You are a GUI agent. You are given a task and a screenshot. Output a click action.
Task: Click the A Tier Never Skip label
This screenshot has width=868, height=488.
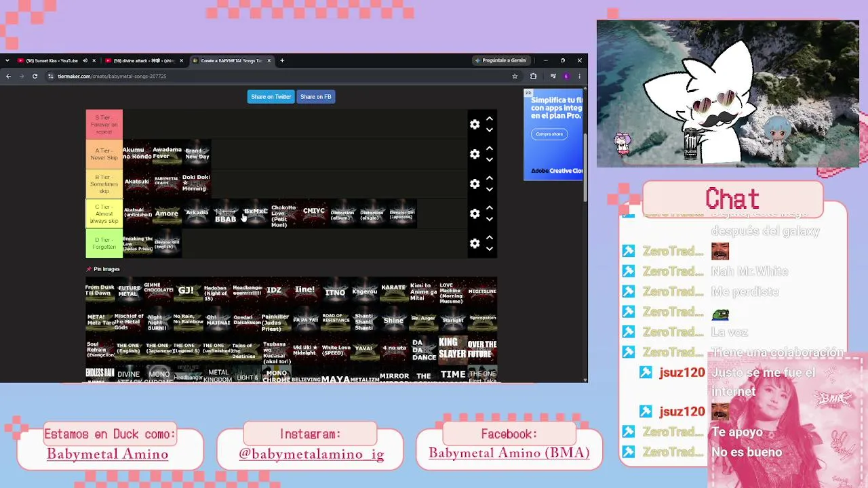pos(104,155)
